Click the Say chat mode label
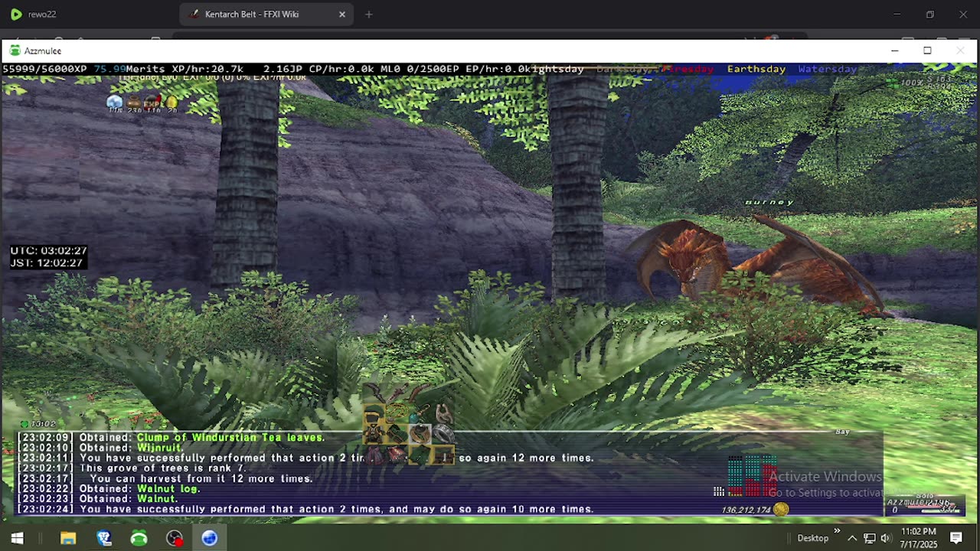Viewport: 980px width, 551px height. (x=842, y=432)
